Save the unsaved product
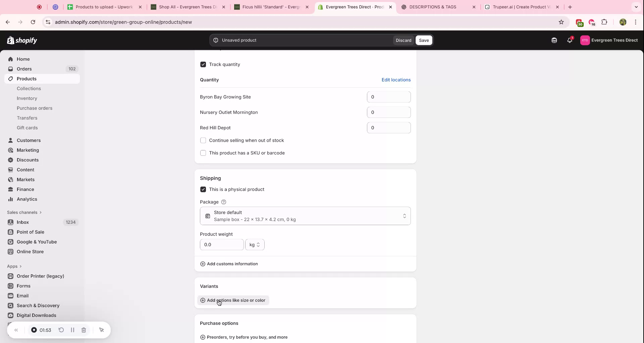644x343 pixels. coord(424,40)
